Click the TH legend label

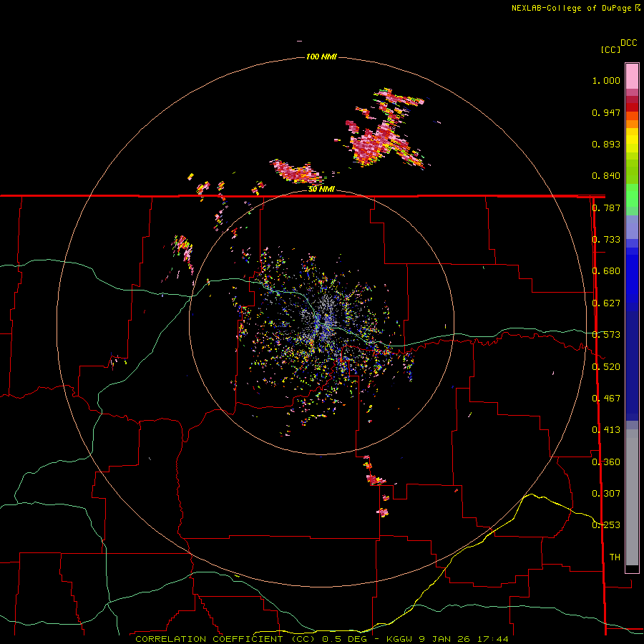tap(615, 557)
